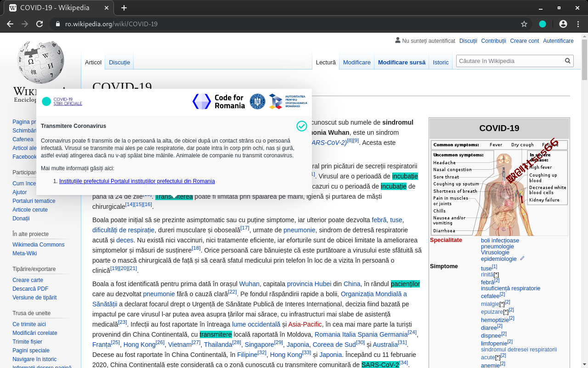This screenshot has width=588, height=368.
Task: Click the teal checkmark icon in popup
Action: click(x=302, y=126)
